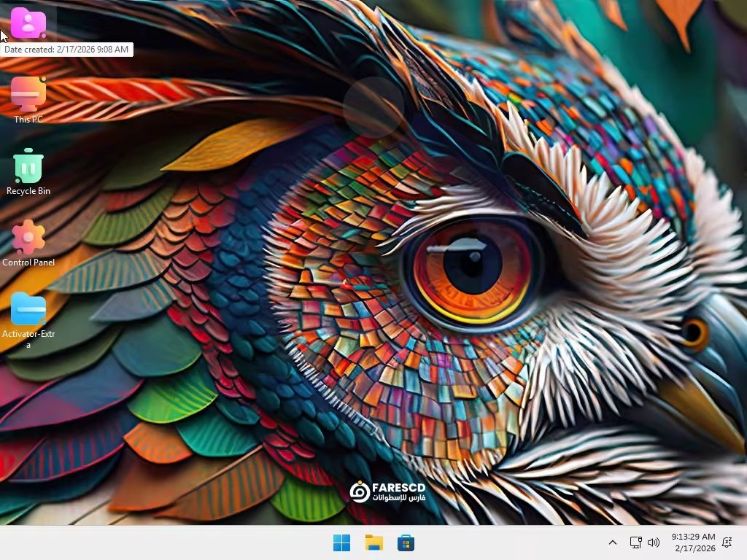Select the Recycle Bin icon
This screenshot has height=560, width=747.
click(x=28, y=166)
